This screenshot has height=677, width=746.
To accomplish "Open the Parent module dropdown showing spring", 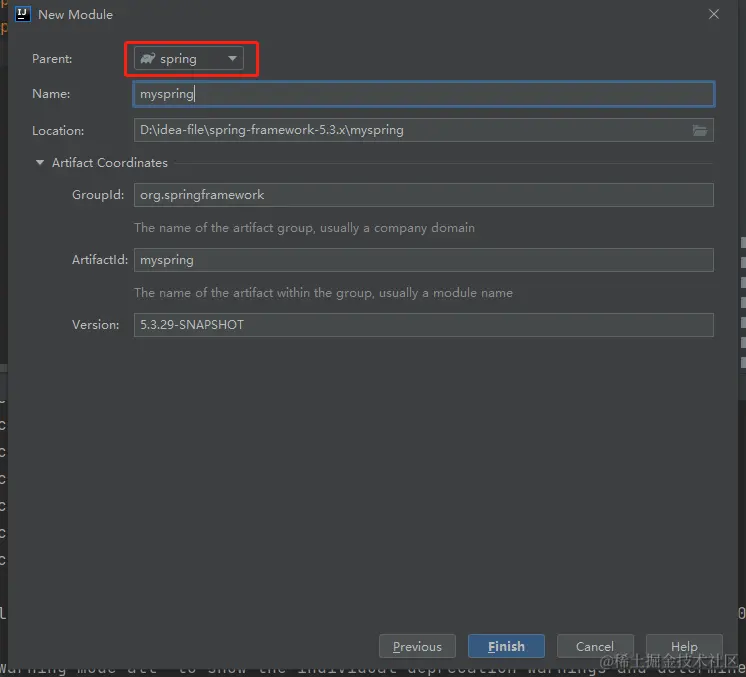I will click(x=188, y=59).
